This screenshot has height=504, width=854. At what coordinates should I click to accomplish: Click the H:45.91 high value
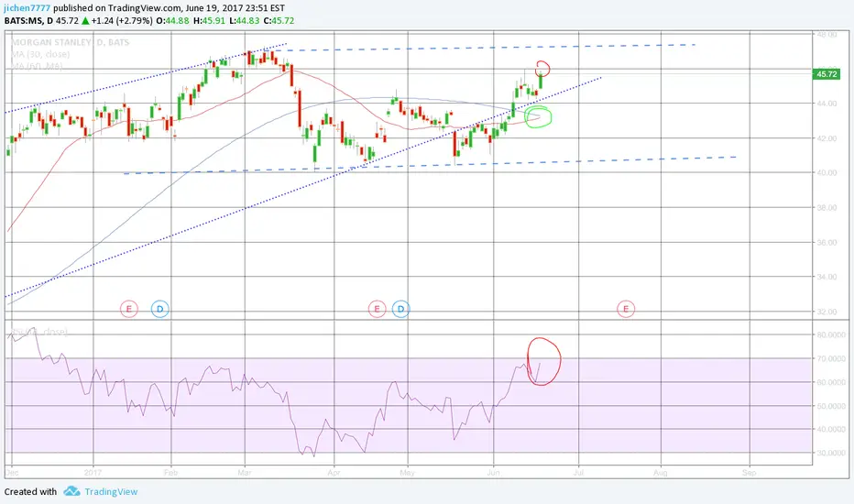(208, 21)
